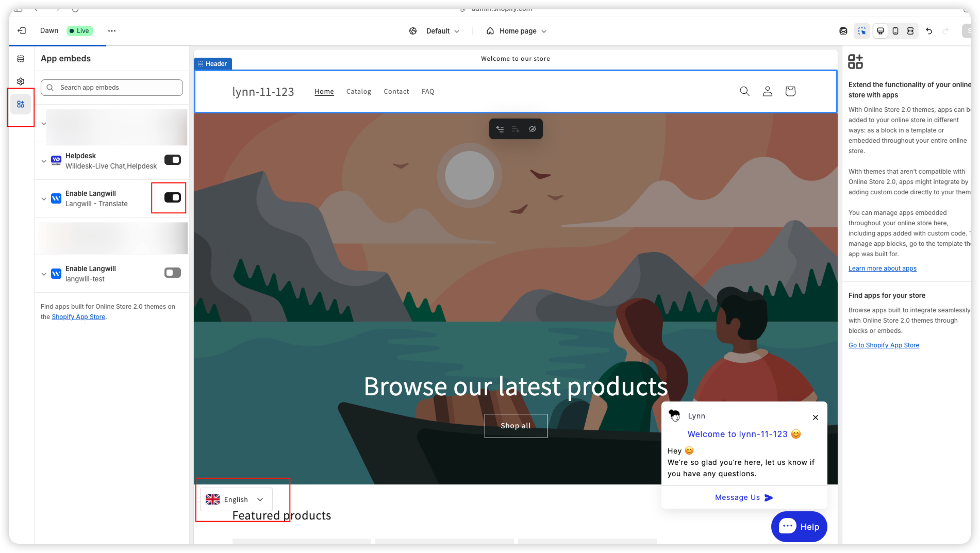
Task: Expand the langwill-test embed settings
Action: pyautogui.click(x=44, y=274)
